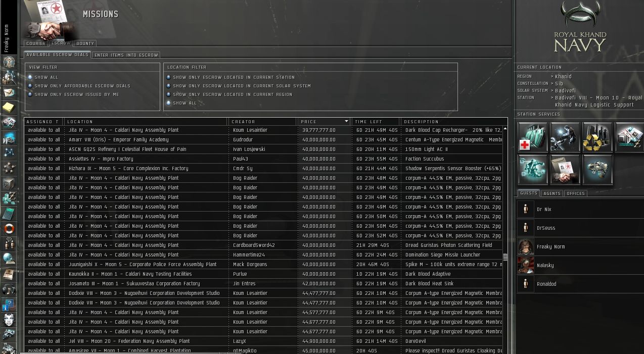Select Paul43 Faction Succubus escrow row
This screenshot has height=354, width=644.
click(263, 159)
